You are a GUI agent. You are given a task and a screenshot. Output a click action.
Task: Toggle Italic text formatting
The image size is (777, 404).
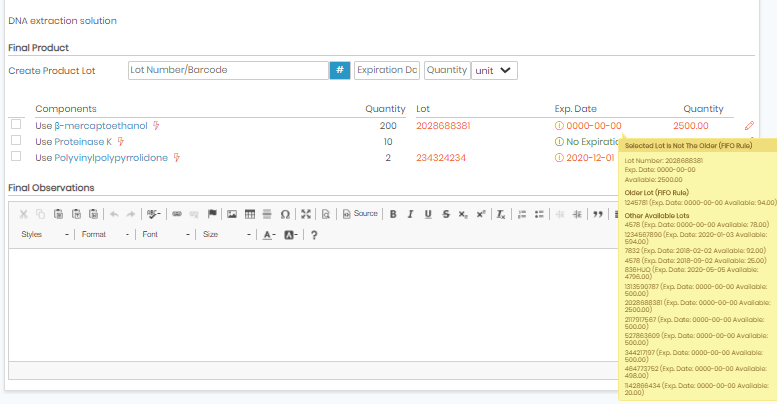pos(410,214)
